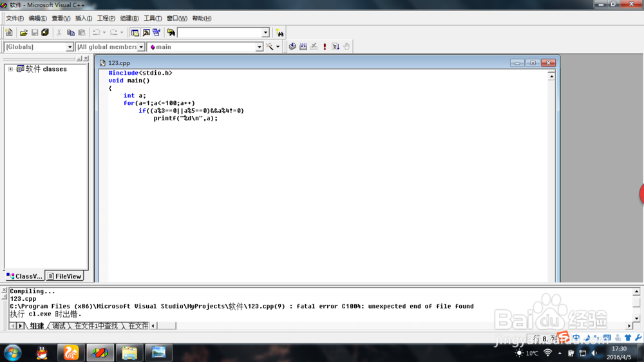Open the main function dropdown

(x=259, y=47)
